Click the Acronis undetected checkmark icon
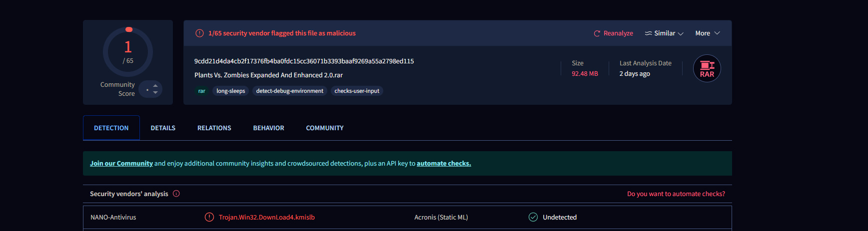This screenshot has height=231, width=868. [x=533, y=217]
